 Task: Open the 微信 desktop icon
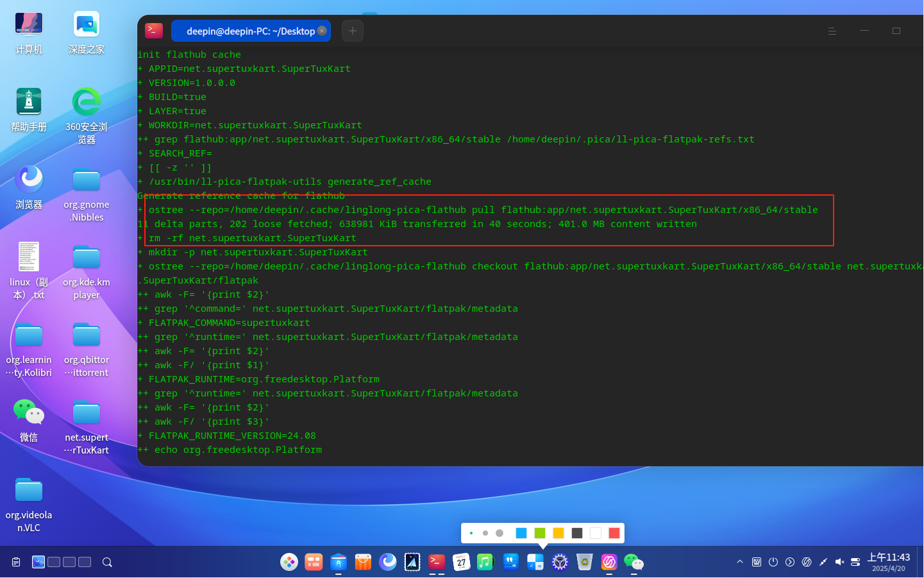click(29, 421)
